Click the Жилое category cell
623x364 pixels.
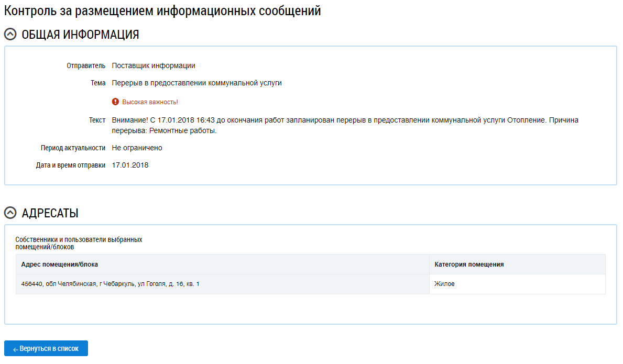[444, 284]
